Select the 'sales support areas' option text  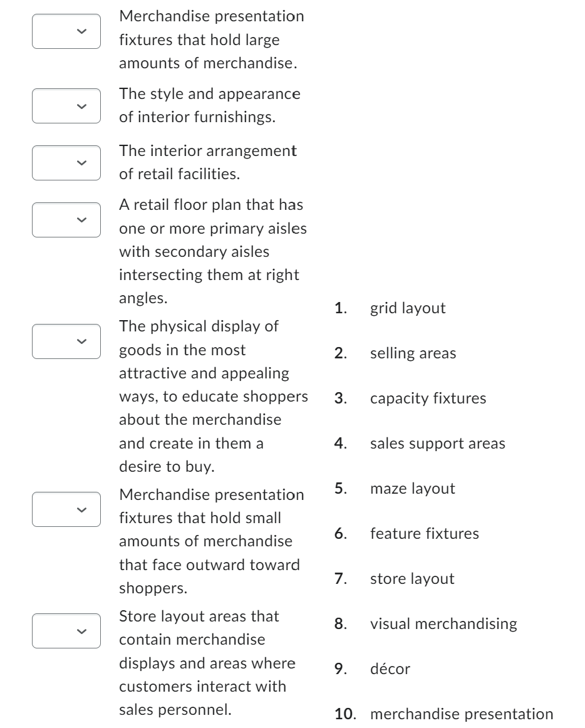coord(437,444)
